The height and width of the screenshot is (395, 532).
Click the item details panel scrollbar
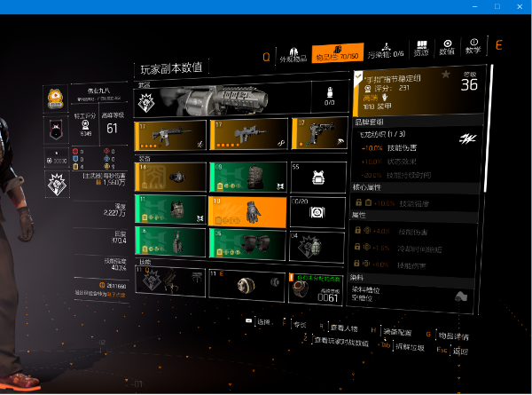coord(489,128)
